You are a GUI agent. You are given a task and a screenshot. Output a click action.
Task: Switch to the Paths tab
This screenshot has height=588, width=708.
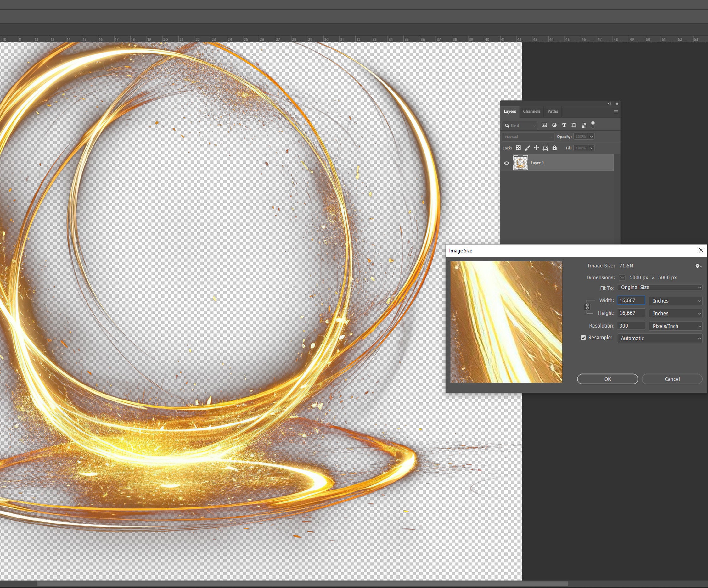coord(553,112)
